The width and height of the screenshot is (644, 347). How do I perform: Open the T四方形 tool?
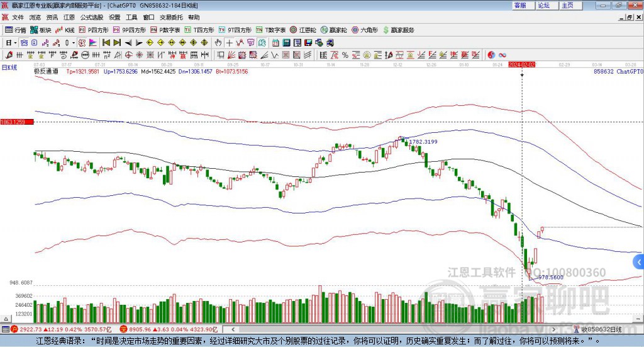point(199,30)
